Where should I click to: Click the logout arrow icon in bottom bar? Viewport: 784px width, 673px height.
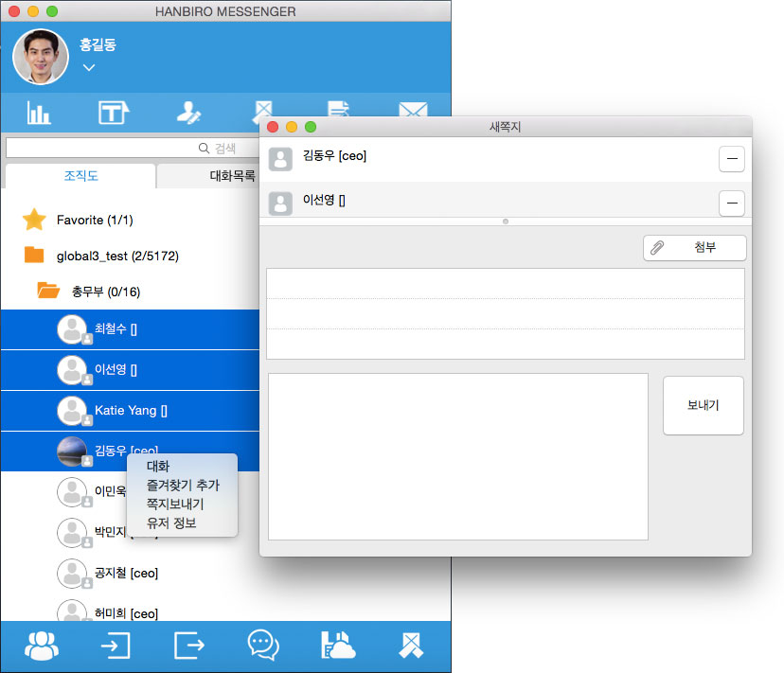[189, 646]
